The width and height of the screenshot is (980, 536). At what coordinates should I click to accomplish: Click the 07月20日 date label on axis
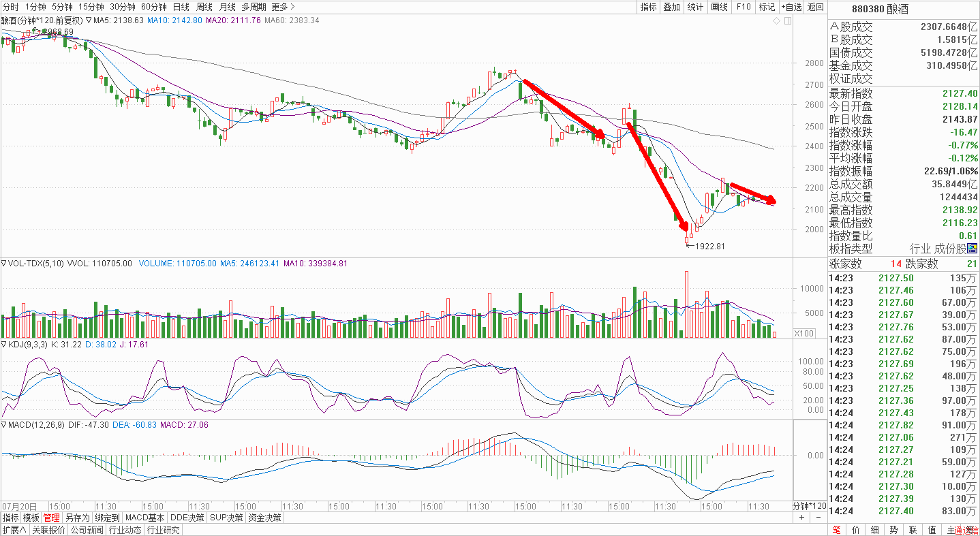18,506
